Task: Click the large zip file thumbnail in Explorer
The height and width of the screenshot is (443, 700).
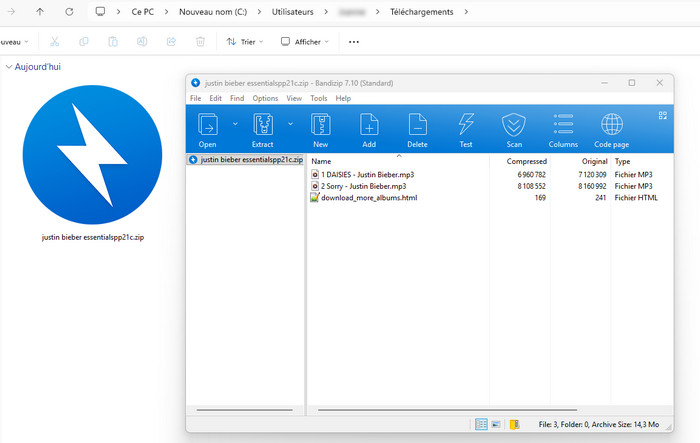Action: click(x=92, y=155)
